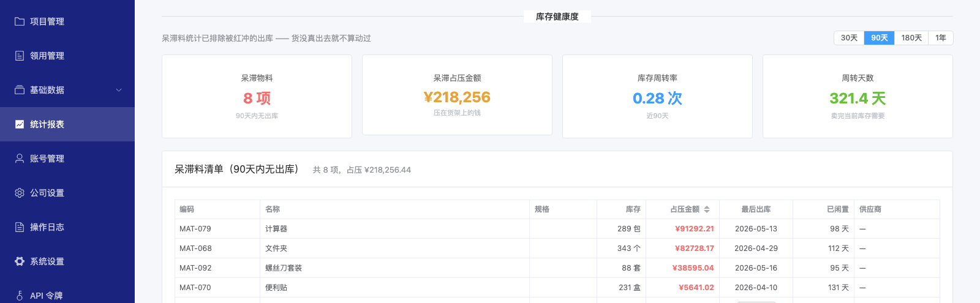The image size is (980, 303).
Task: Click the 系统设置 cog icon
Action: pyautogui.click(x=20, y=261)
